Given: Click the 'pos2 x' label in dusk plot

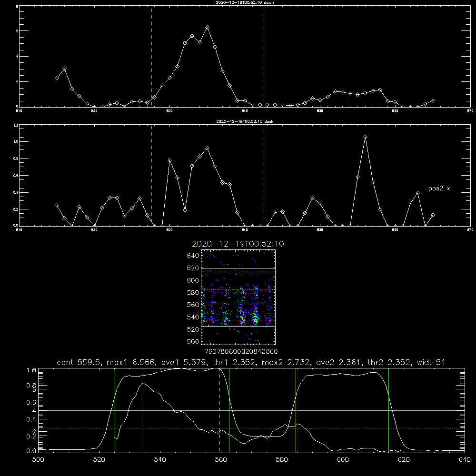Looking at the screenshot, I should 439,188.
